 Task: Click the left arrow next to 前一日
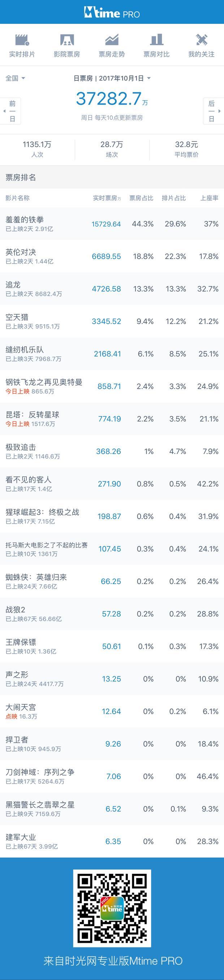tap(4, 111)
